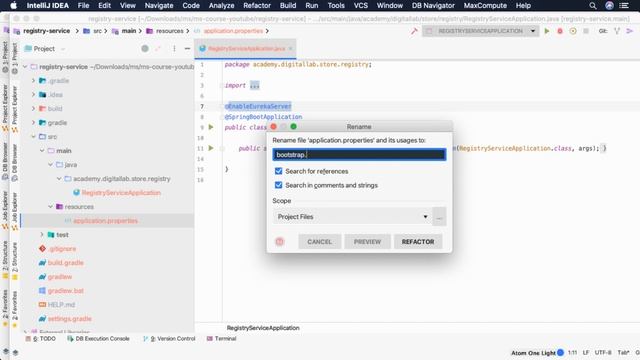Toggle Search for references checkbox

coord(278,171)
